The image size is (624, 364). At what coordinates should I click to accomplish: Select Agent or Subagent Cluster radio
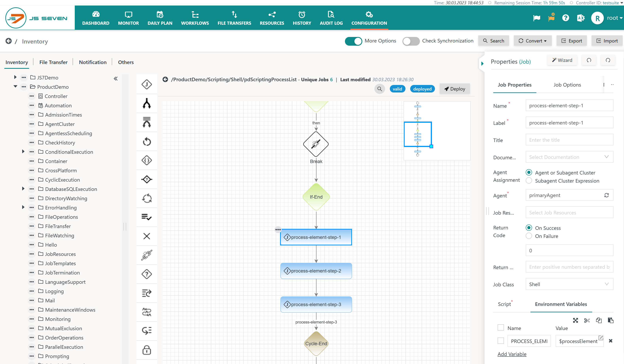click(529, 173)
